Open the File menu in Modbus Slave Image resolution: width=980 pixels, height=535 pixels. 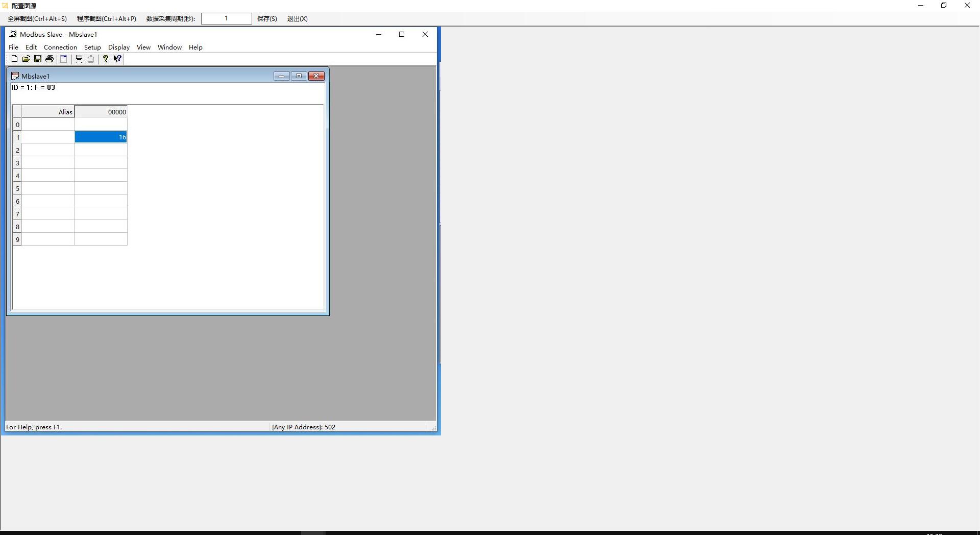click(13, 47)
